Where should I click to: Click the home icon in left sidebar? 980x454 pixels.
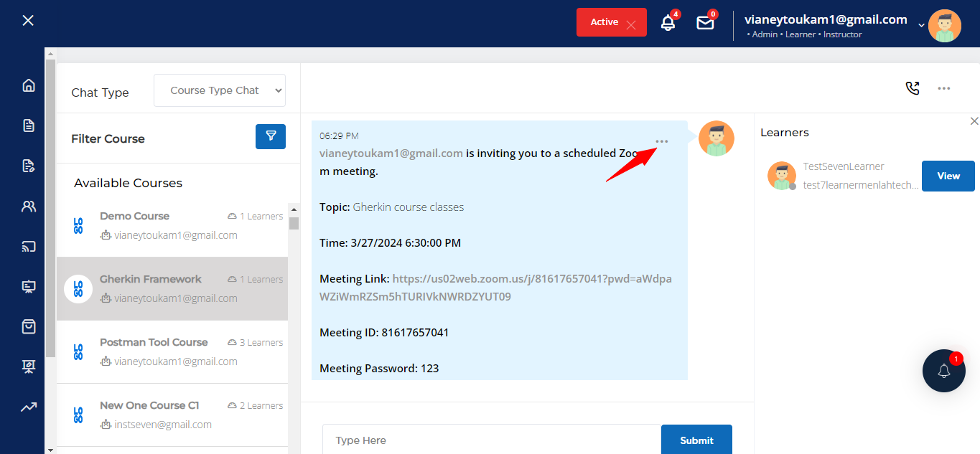(29, 86)
